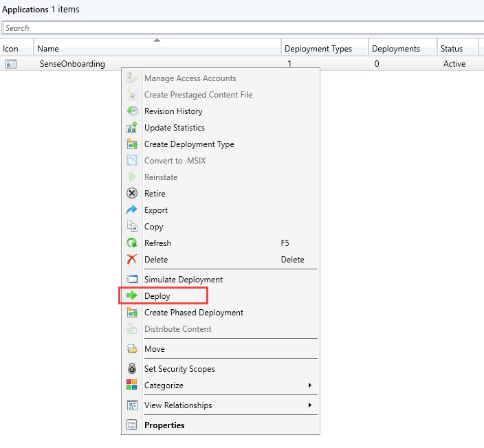Click the Categorize colored squares icon
This screenshot has height=448, width=484.
click(x=133, y=385)
